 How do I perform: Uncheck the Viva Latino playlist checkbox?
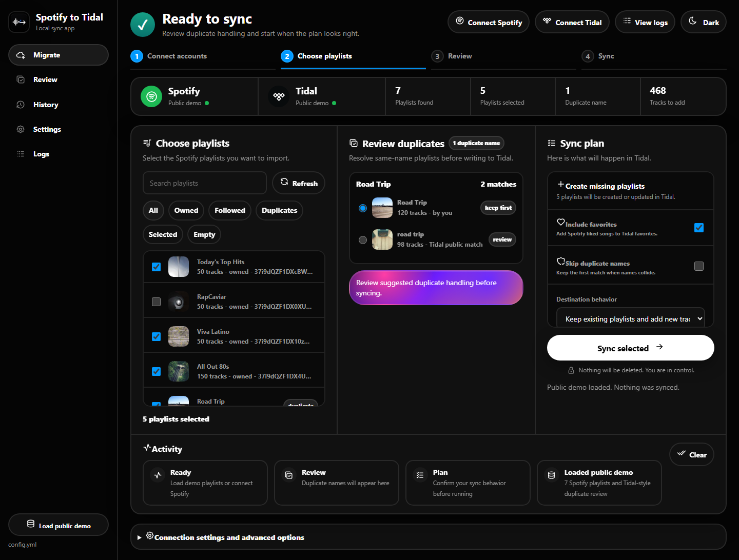click(157, 336)
